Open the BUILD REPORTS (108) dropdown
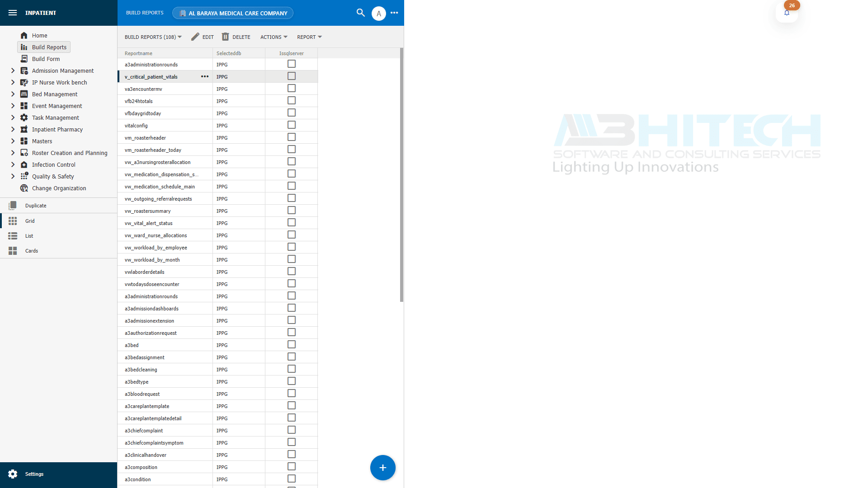The width and height of the screenshot is (868, 488). coord(153,37)
